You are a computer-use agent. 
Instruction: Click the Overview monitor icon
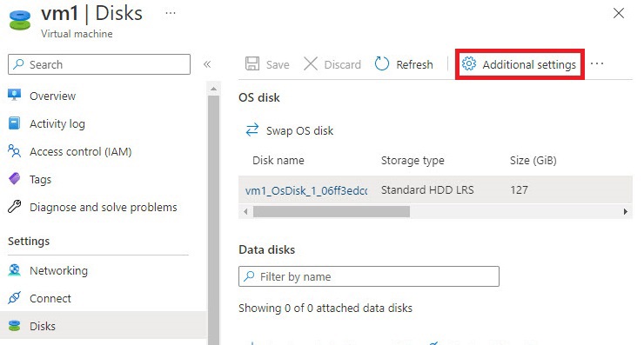coord(15,96)
